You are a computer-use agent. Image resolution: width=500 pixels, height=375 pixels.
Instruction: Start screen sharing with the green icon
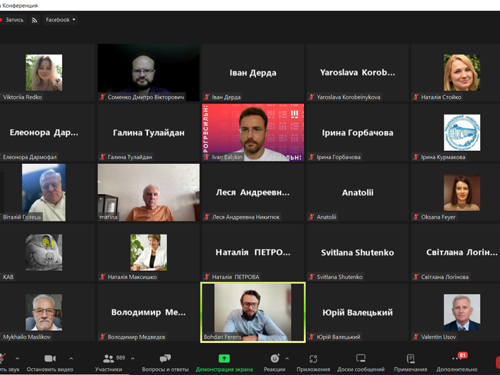[224, 359]
